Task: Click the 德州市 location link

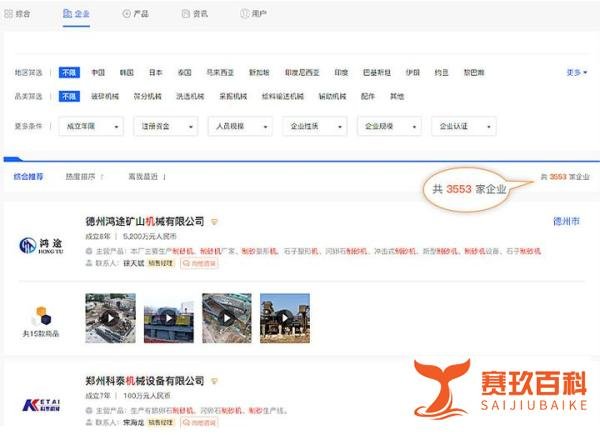Action: [x=566, y=221]
